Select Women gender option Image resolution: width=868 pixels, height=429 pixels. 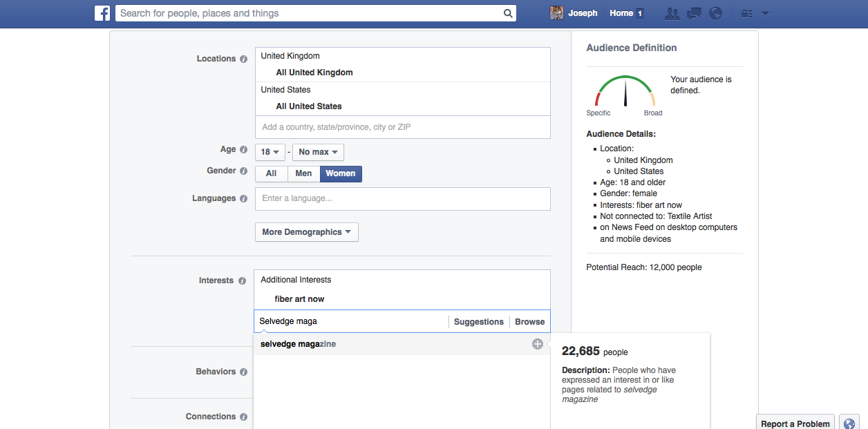341,173
